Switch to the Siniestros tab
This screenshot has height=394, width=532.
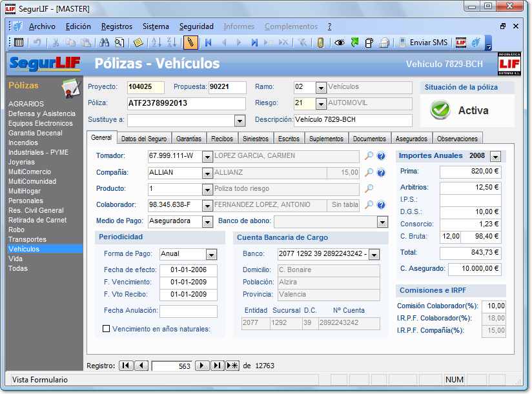point(256,139)
